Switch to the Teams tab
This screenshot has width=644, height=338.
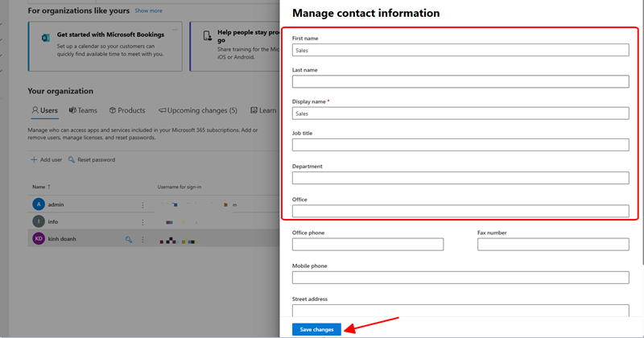click(x=83, y=110)
